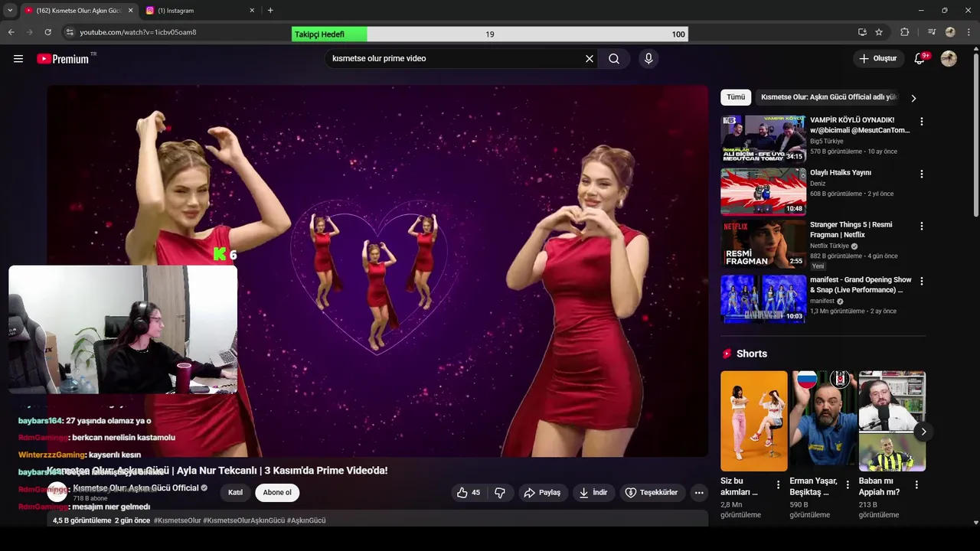Open options for Erman Yaşar short
The image size is (980, 551).
tap(847, 484)
